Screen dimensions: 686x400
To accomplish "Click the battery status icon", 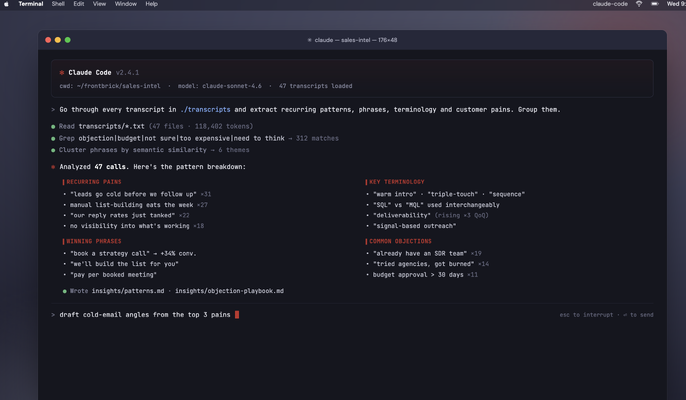I will click(x=655, y=4).
